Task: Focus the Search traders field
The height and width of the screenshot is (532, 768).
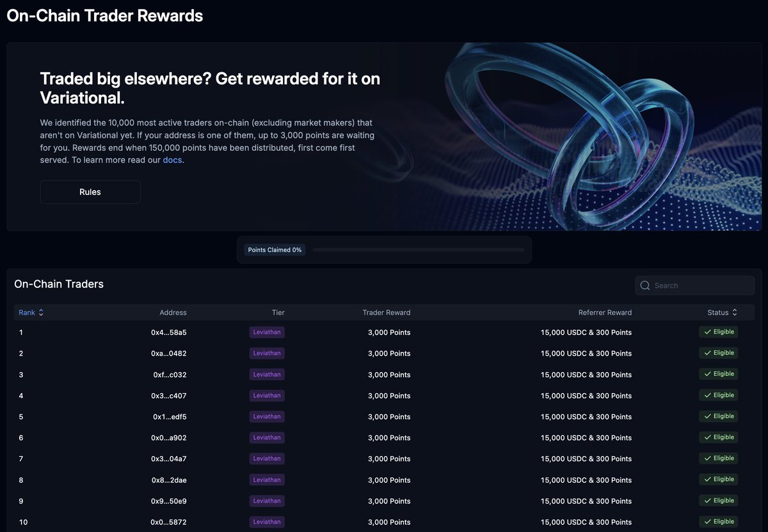Action: click(694, 285)
